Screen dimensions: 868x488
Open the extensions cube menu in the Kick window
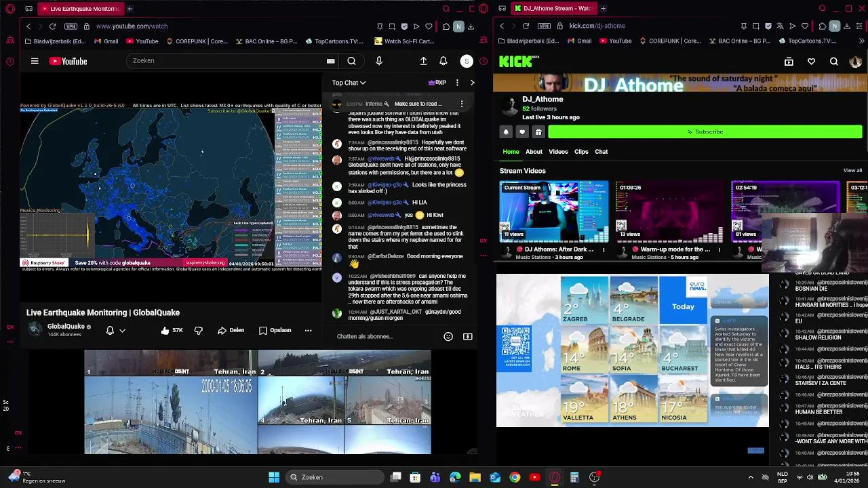[x=822, y=26]
